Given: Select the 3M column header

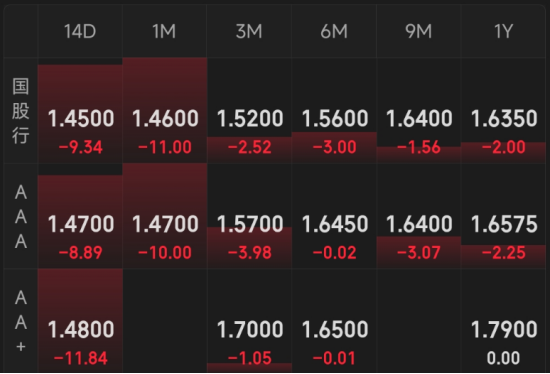Looking at the screenshot, I should point(249,31).
